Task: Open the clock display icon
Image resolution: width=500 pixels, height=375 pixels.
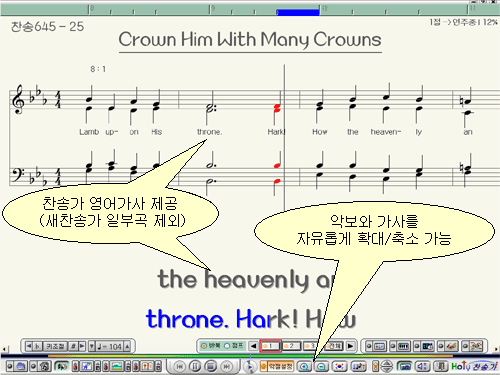Action: point(427,346)
